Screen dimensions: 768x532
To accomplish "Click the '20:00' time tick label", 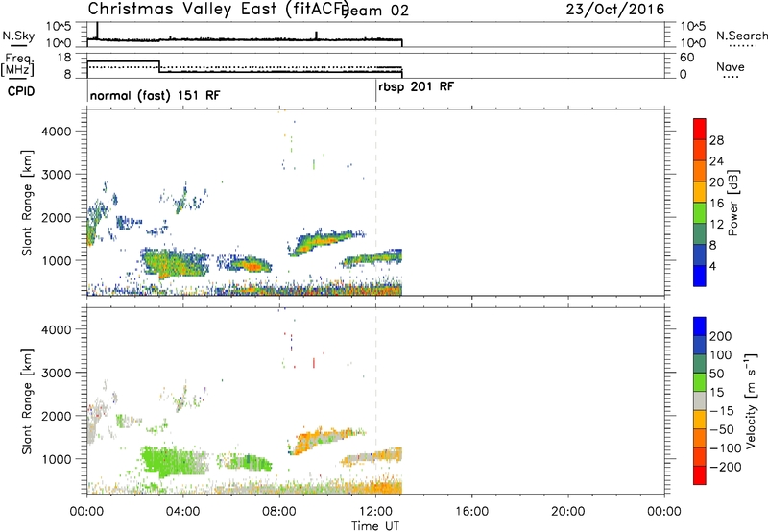I will coord(567,512).
